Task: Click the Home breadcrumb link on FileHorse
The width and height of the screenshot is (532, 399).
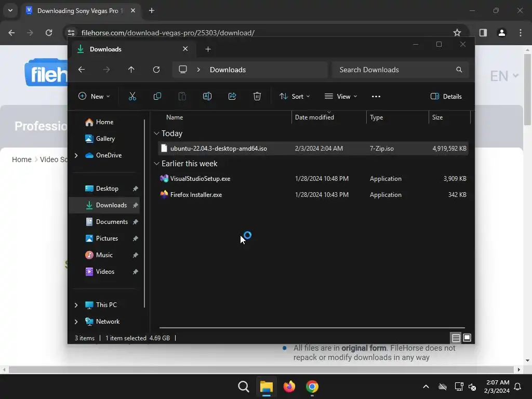Action: point(22,159)
